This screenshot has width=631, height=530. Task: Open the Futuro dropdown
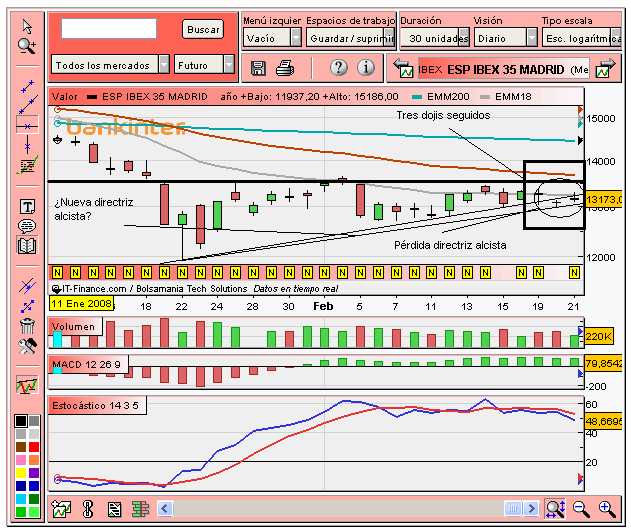[x=204, y=65]
